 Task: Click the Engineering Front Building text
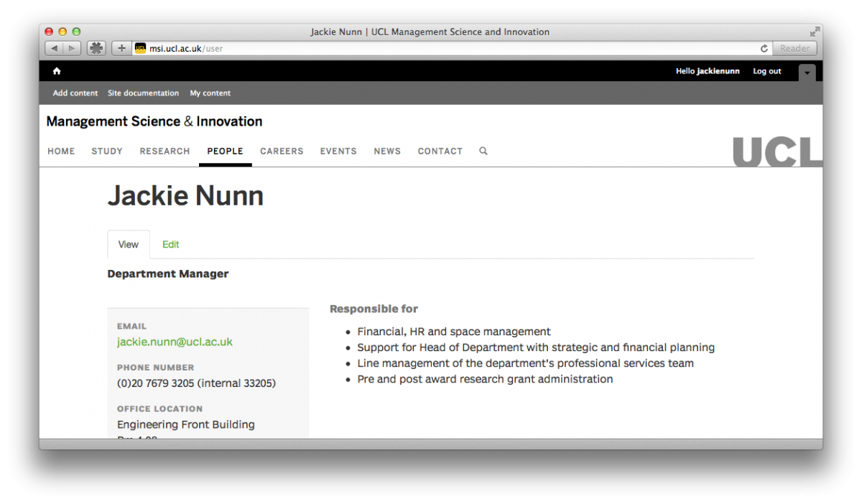pos(186,424)
